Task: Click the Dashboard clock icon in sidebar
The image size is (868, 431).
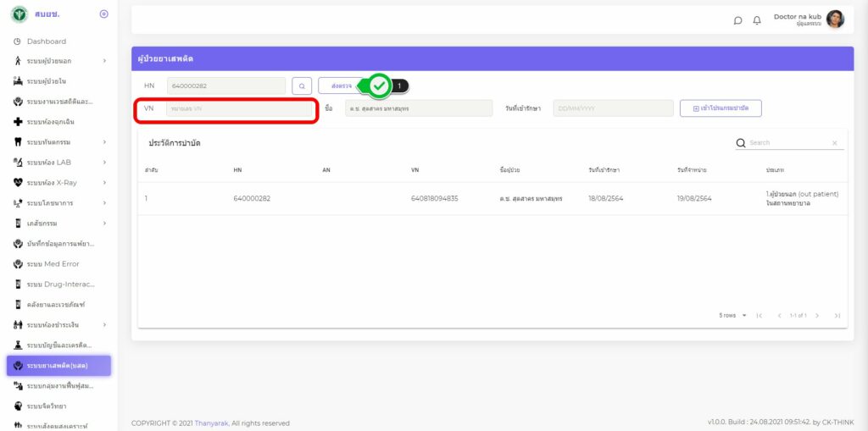Action: click(x=17, y=41)
